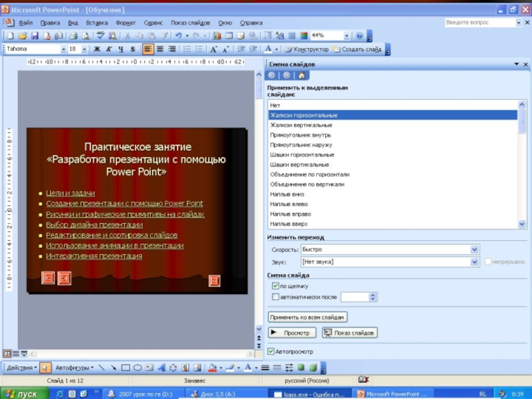Toggle bold formatting (Ж)
The image size is (532, 399).
coord(97,49)
